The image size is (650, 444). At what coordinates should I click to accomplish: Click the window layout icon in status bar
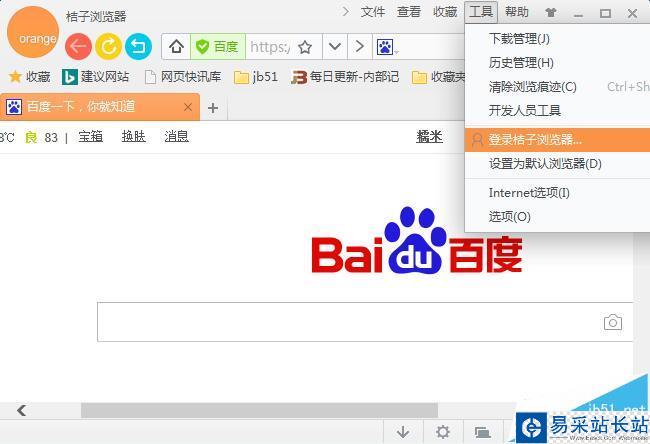[x=482, y=432]
